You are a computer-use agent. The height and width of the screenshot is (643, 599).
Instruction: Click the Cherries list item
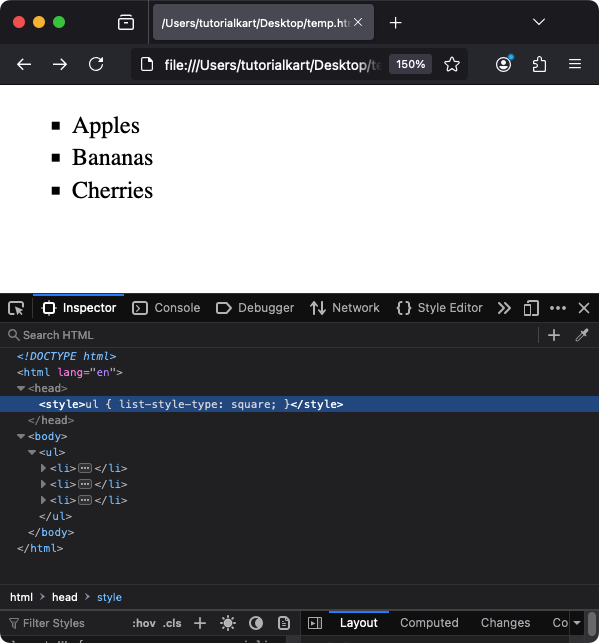[112, 191]
